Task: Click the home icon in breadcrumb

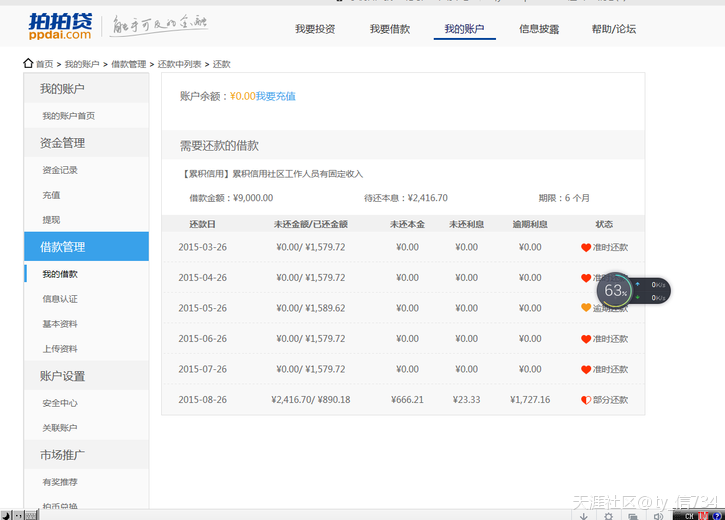Action: point(28,64)
